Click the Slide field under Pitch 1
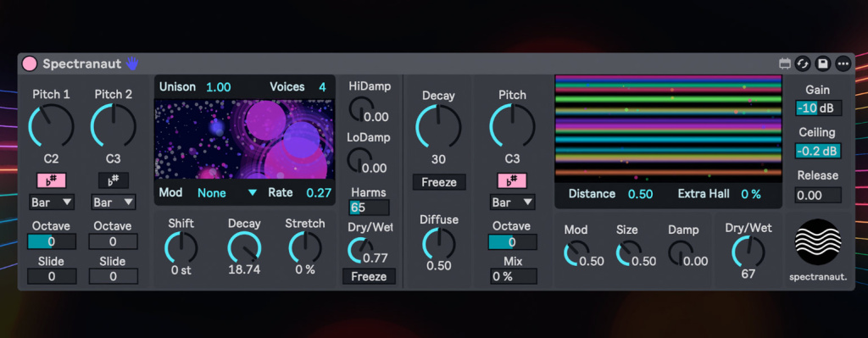868x338 pixels. pyautogui.click(x=52, y=277)
